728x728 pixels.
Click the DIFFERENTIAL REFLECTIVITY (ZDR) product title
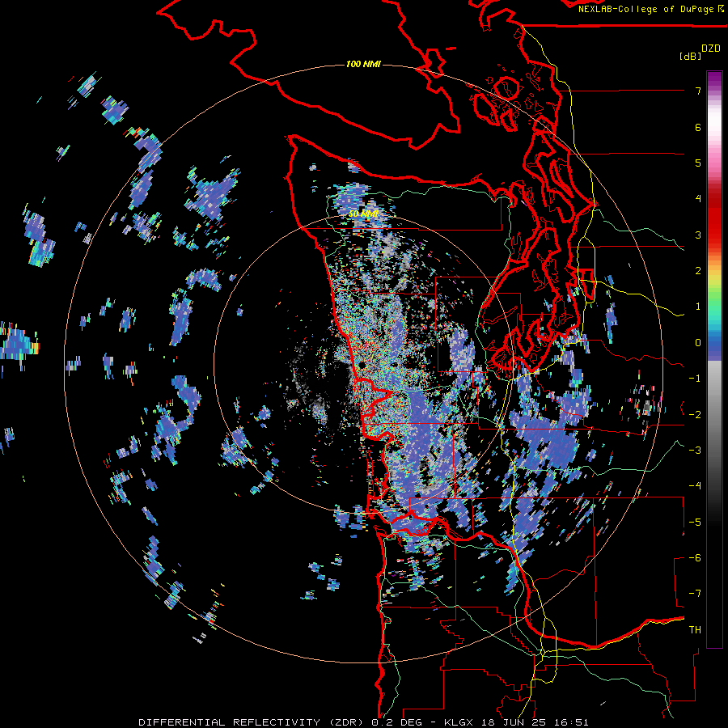pyautogui.click(x=251, y=722)
